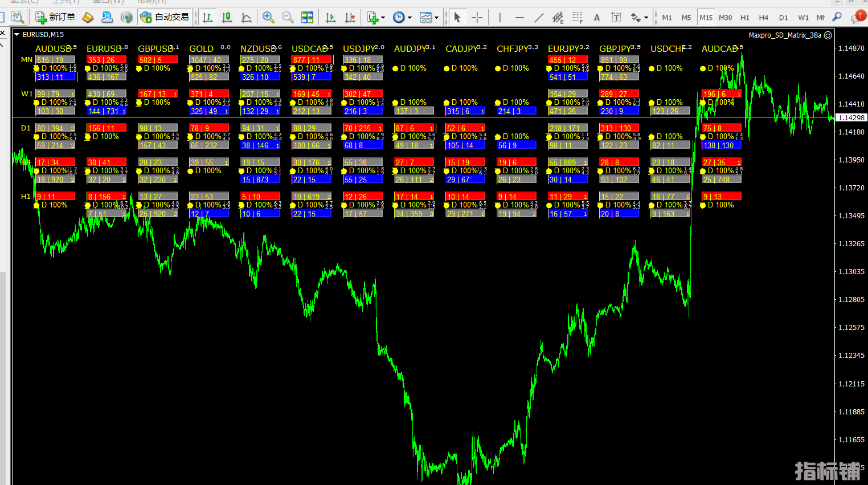Zoom in on the chart
This screenshot has height=485, width=868.
click(268, 18)
